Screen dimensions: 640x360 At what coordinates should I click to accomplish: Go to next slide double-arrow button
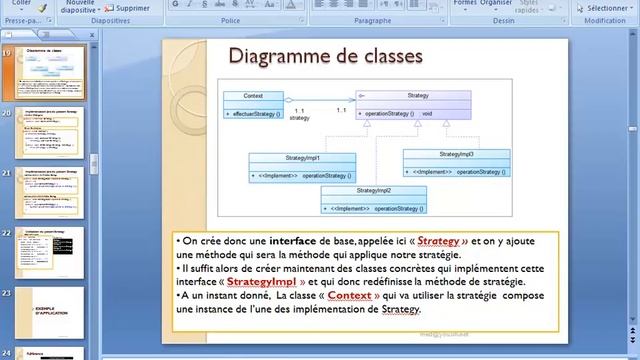pyautogui.click(x=633, y=340)
